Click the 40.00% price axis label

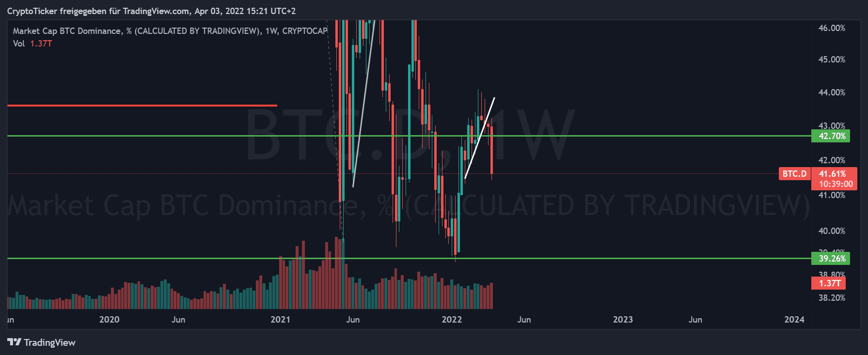coord(832,231)
